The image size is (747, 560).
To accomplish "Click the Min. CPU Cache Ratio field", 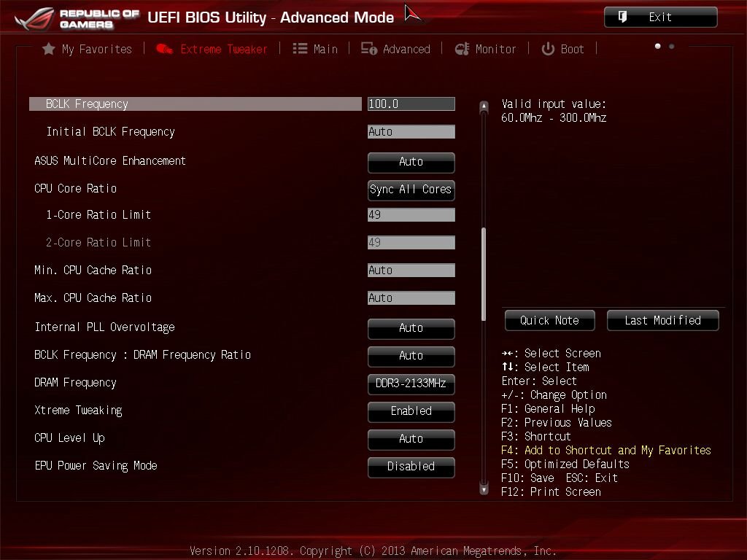I will coord(411,270).
